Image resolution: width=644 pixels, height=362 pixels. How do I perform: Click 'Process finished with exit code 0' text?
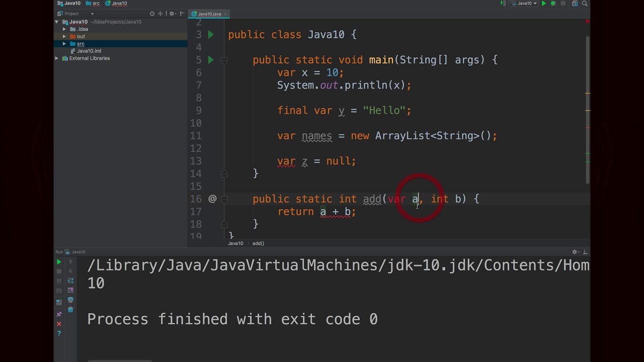pos(232,319)
